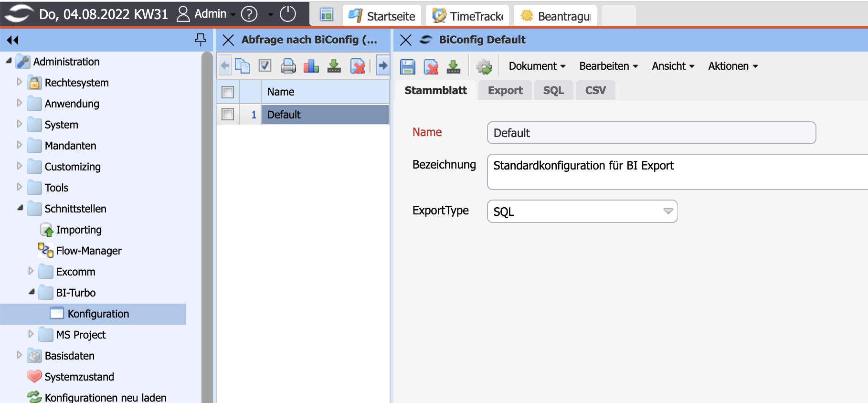Expand the Rechtesystem tree node
Viewport: 868px width, 403px height.
19,82
